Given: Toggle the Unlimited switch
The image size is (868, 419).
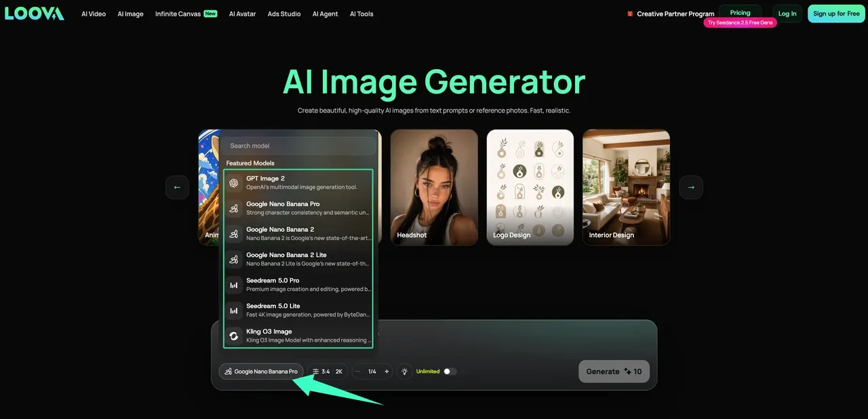Looking at the screenshot, I should [x=450, y=372].
